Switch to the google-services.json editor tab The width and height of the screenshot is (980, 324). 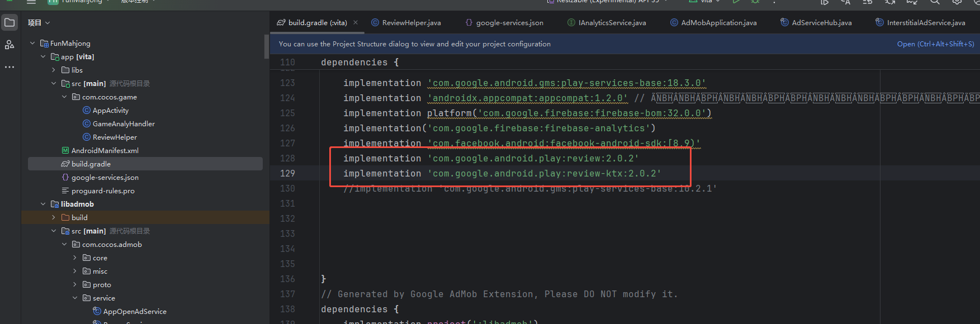[x=504, y=22]
